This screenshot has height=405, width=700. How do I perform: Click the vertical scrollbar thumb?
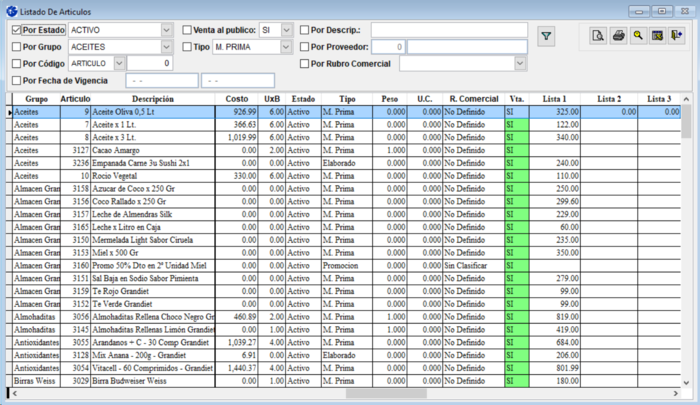[686, 121]
